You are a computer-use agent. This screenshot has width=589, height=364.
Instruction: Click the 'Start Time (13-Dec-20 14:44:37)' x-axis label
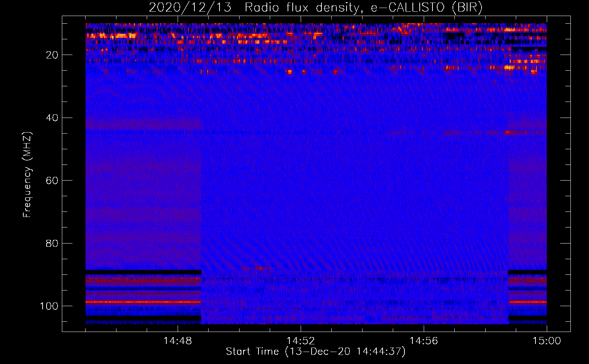tap(316, 352)
